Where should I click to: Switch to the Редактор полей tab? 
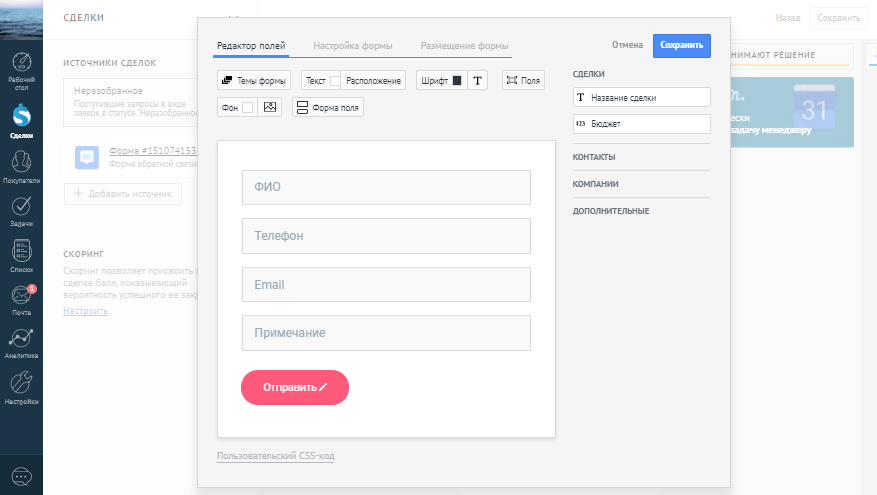[251, 46]
